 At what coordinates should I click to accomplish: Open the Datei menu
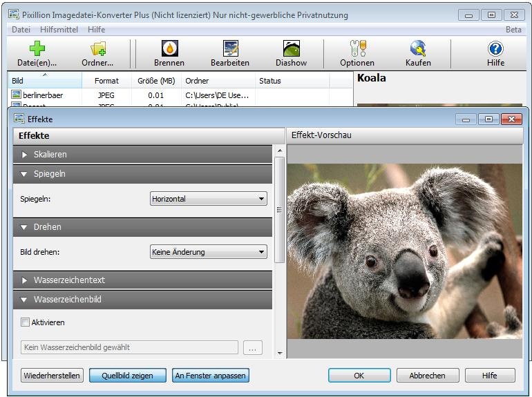pos(21,30)
